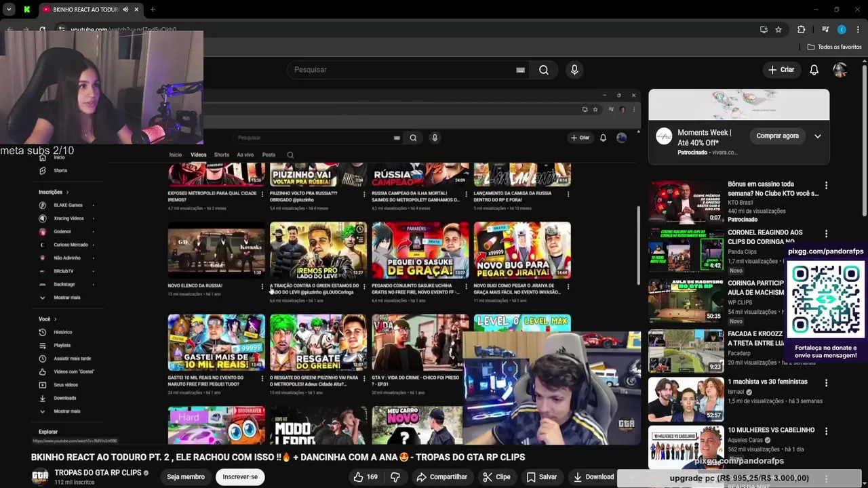View site information icon in address bar
Image resolution: width=868 pixels, height=488 pixels.
(62, 29)
